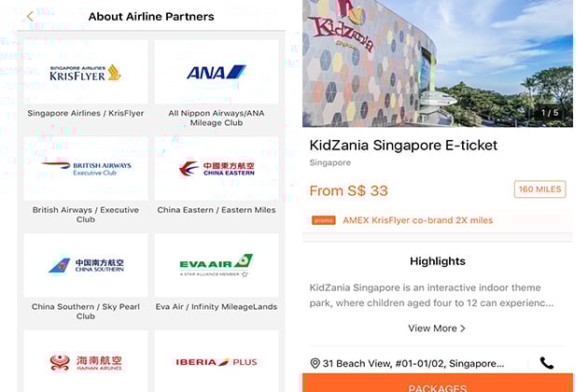
Task: Call the venue using phone icon
Action: 547,363
